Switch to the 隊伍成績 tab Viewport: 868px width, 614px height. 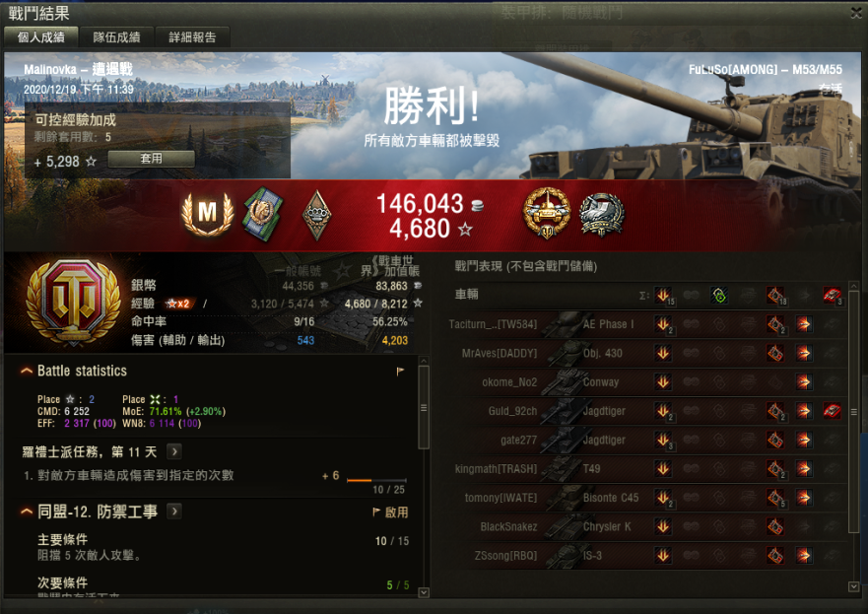(x=116, y=37)
